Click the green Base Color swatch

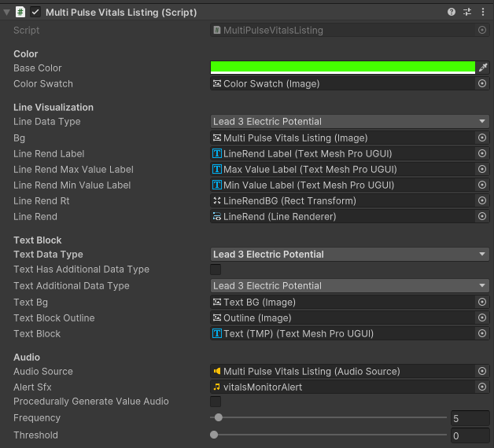pos(343,68)
